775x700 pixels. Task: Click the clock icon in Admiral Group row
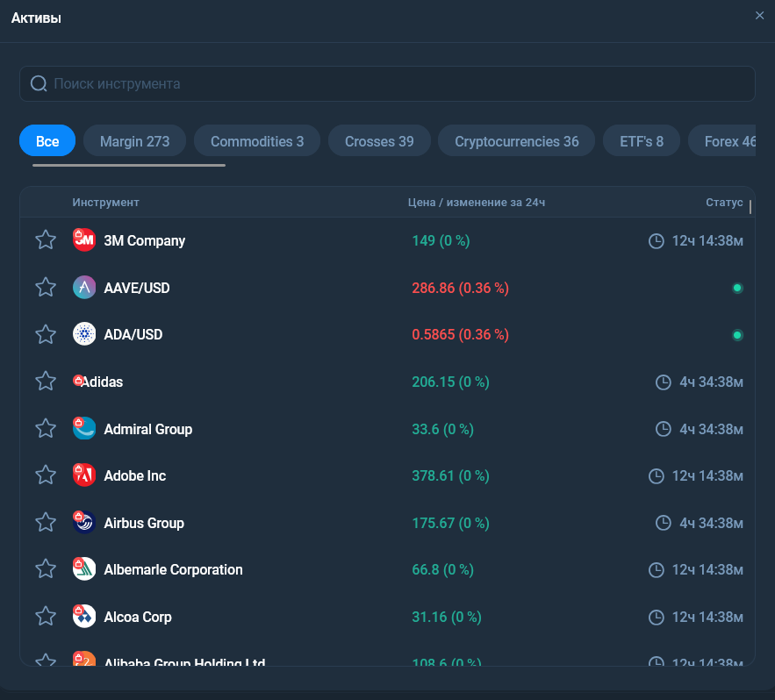pos(664,429)
